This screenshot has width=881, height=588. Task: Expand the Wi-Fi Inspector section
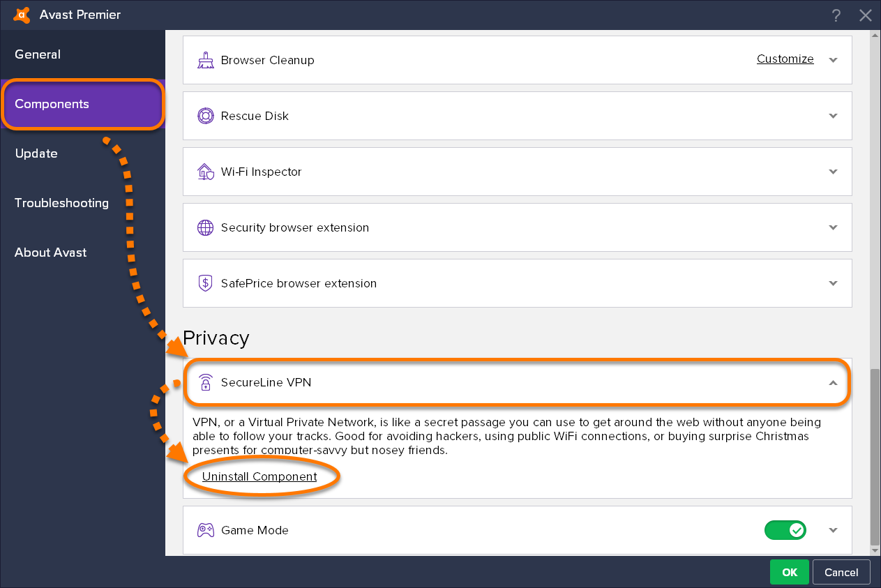[833, 172]
